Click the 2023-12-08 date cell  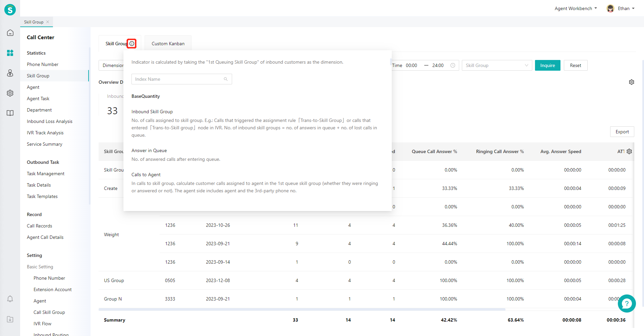click(x=218, y=280)
